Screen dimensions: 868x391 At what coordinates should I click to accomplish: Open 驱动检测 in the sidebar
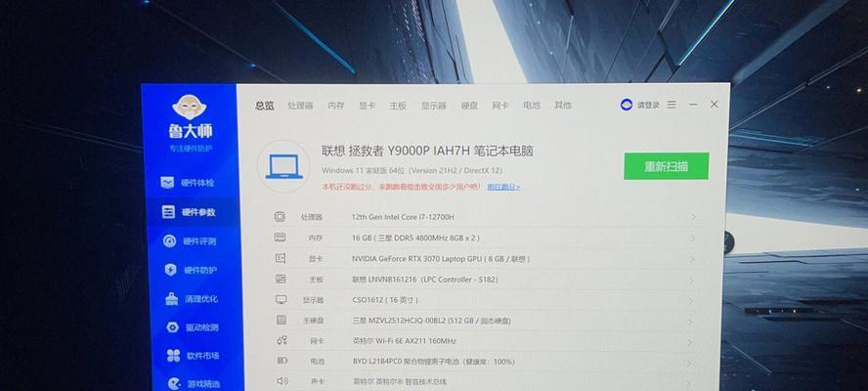click(x=193, y=327)
